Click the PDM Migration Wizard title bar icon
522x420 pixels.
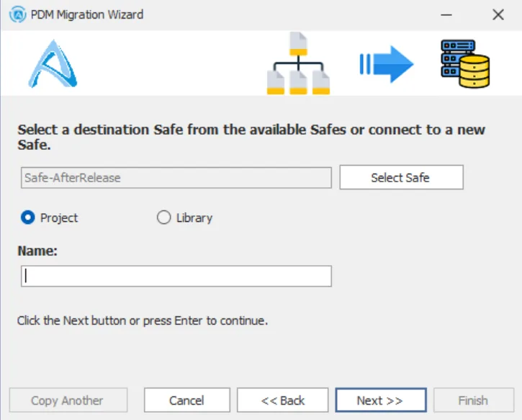point(18,14)
